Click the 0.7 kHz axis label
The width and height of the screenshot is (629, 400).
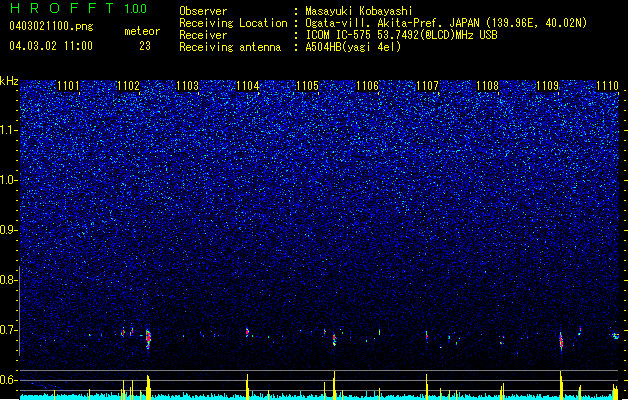pos(9,330)
